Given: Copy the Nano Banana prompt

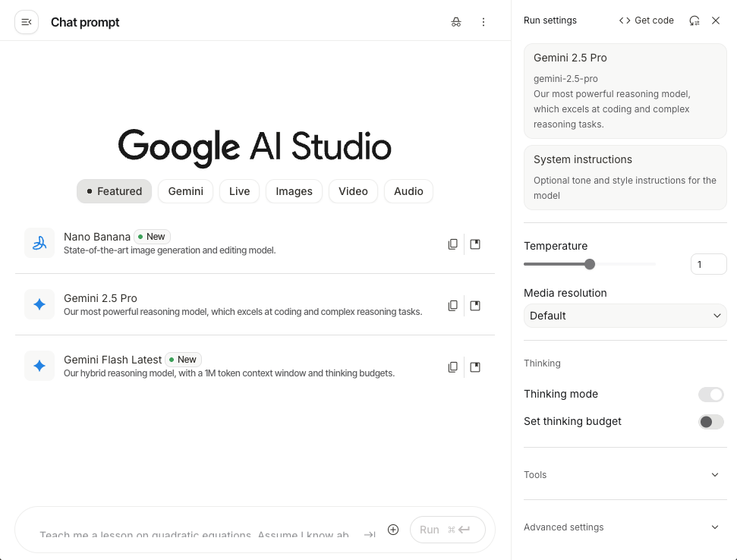Looking at the screenshot, I should (453, 244).
